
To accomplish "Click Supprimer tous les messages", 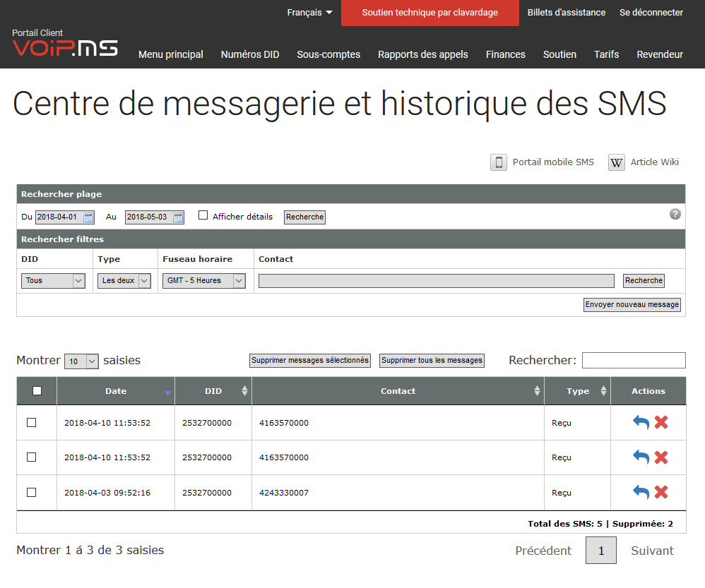I will pos(432,360).
